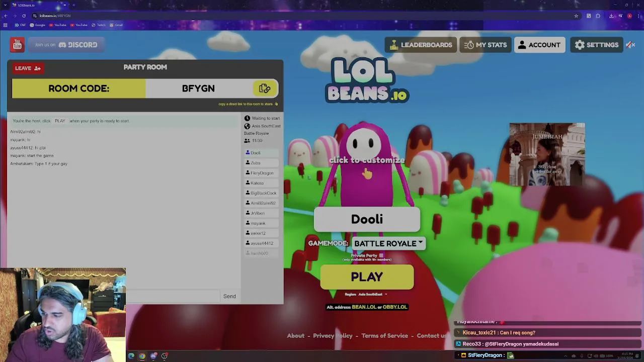Open the browser profile avatar
This screenshot has height=362, width=644.
tap(629, 16)
